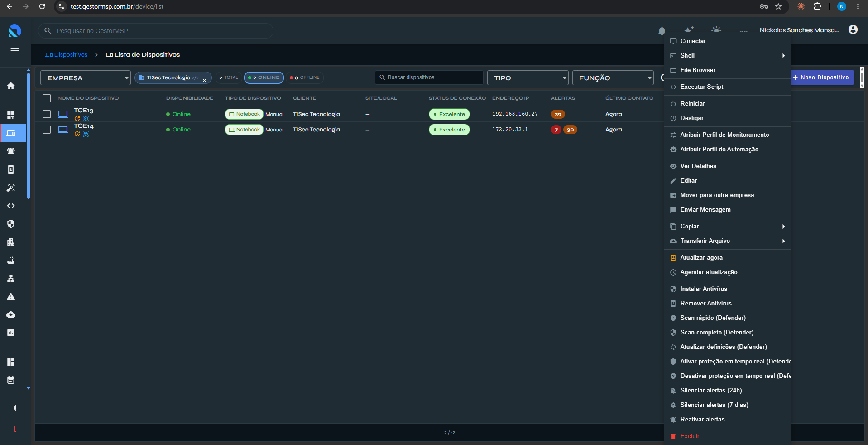The height and width of the screenshot is (445, 868).
Task: Check the box for device TCE13
Action: click(x=47, y=114)
